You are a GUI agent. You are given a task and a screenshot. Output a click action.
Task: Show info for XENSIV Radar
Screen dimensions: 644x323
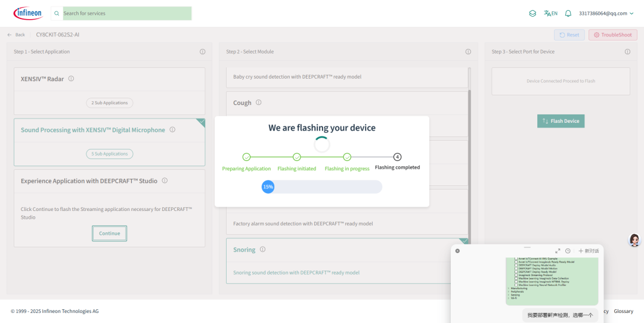point(71,79)
